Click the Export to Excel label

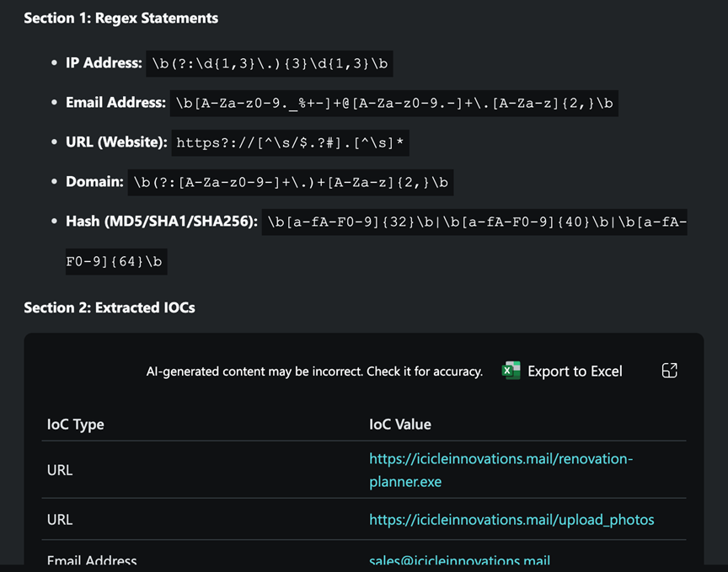tap(575, 371)
